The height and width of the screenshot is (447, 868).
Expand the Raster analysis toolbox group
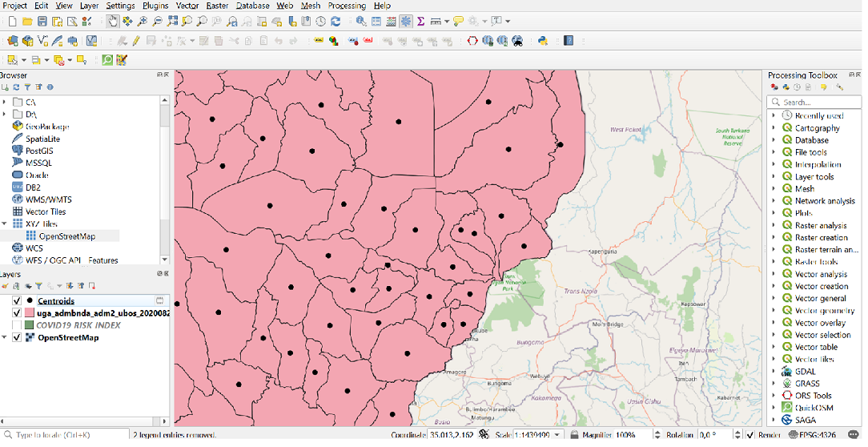[x=774, y=226]
